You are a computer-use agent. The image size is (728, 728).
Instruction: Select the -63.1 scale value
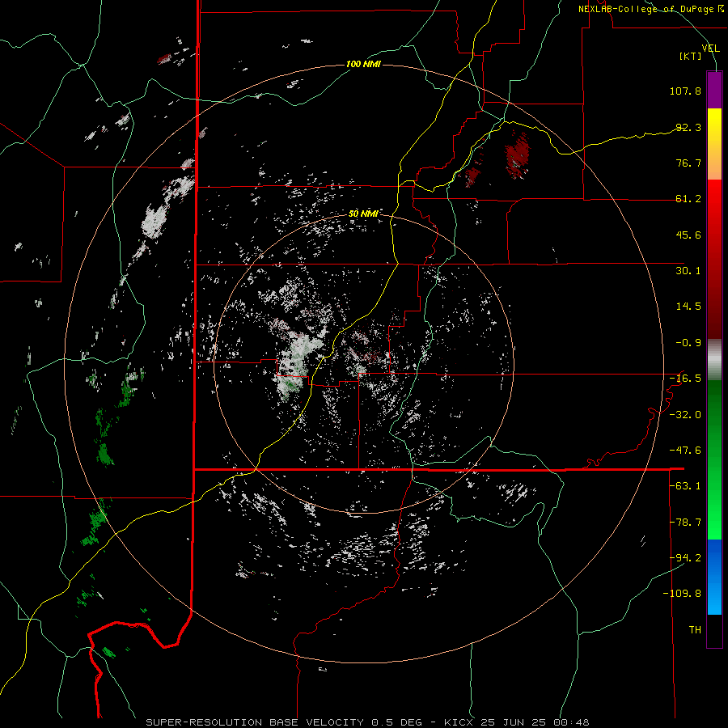pyautogui.click(x=685, y=486)
